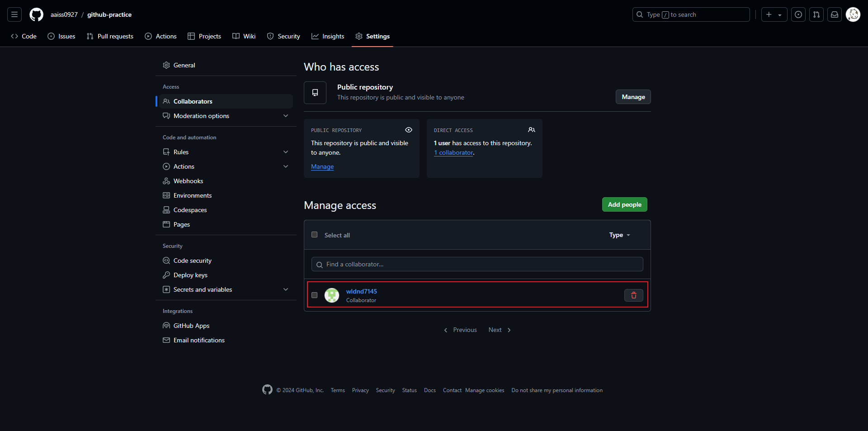868x431 pixels.
Task: Open the repository Security tab
Action: (283, 36)
